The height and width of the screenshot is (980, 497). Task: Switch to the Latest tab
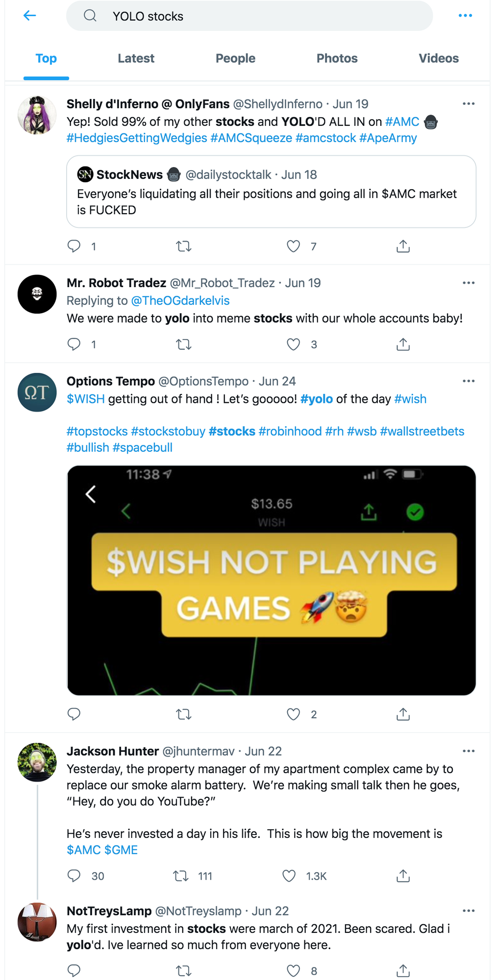click(x=136, y=58)
